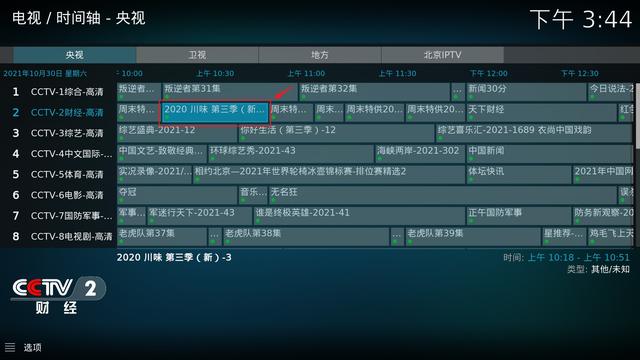Open 防务新观察 program cell
640x360 pixels.
(x=603, y=216)
